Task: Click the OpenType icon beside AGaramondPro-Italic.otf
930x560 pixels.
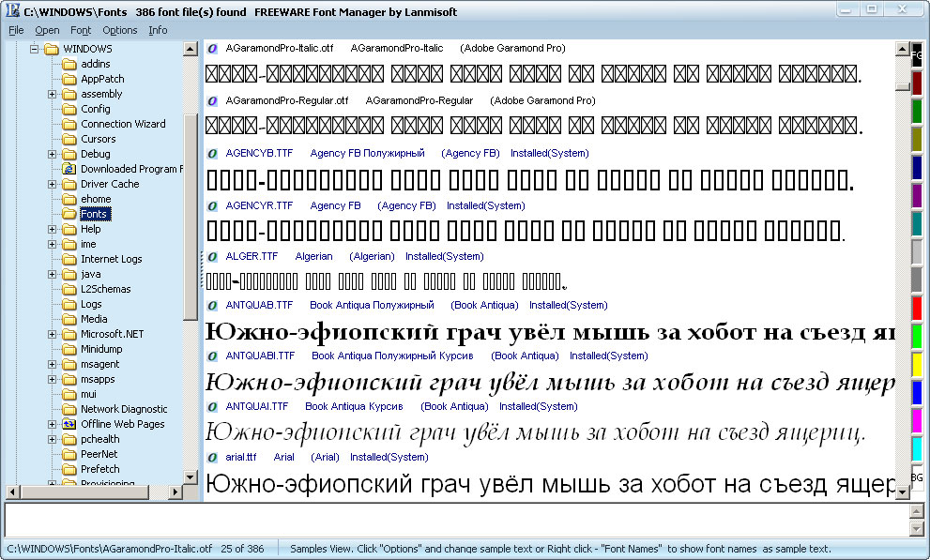Action: (x=212, y=48)
